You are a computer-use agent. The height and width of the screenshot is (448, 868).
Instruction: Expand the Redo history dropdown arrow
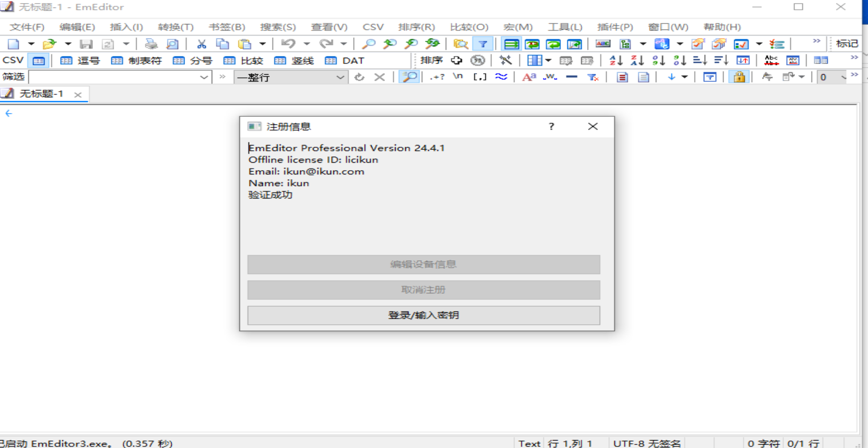343,44
